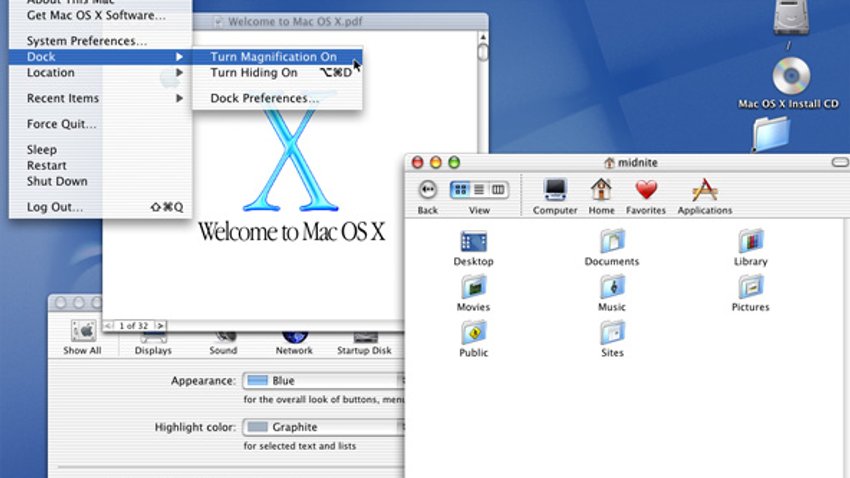
Task: Click the Welcome to Mac OS X.pdf title
Action: [295, 22]
